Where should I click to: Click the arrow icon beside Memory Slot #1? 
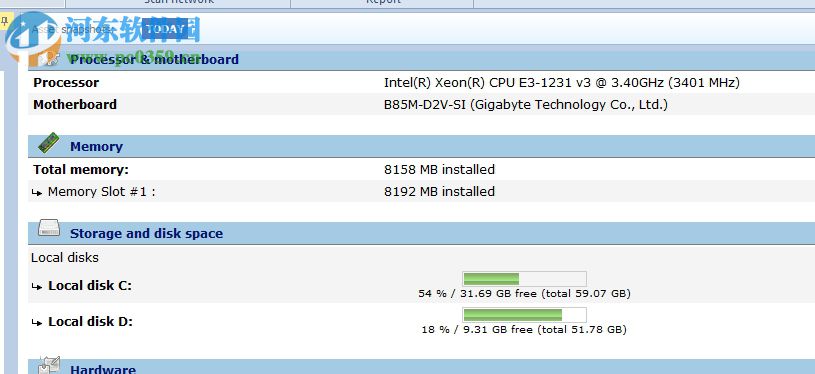(x=36, y=193)
